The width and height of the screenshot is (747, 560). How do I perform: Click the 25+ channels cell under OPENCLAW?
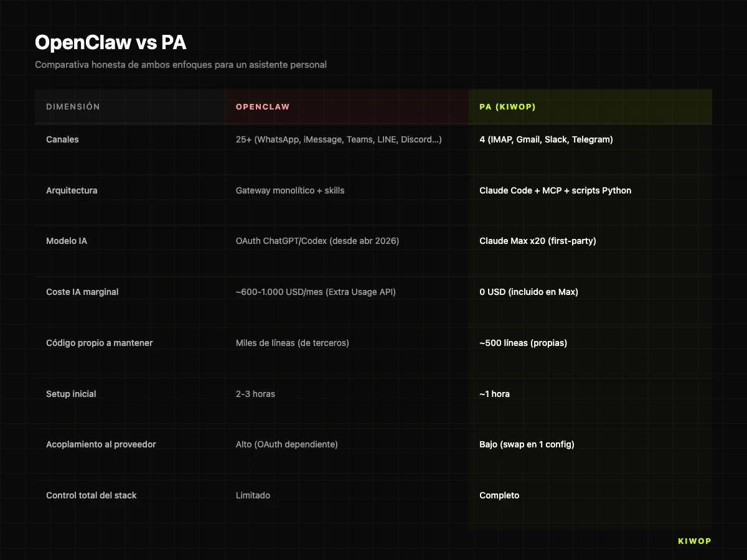tap(338, 139)
